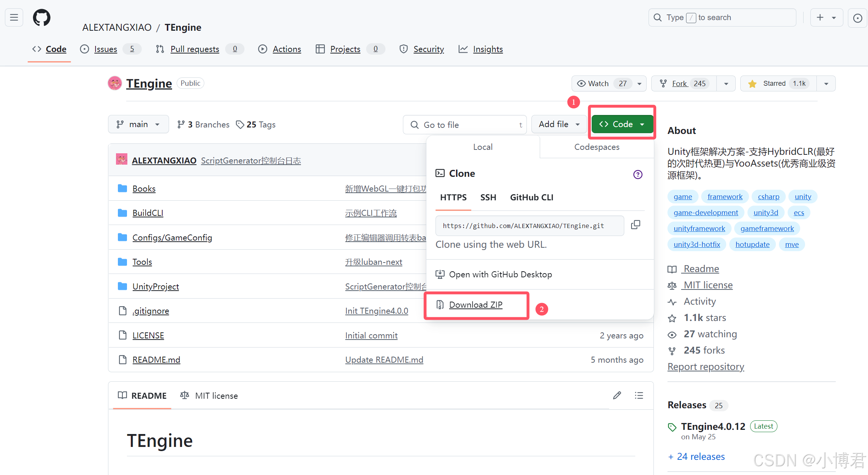Click the issues circle icon top right
Viewport: 868px width, 475px height.
click(857, 18)
